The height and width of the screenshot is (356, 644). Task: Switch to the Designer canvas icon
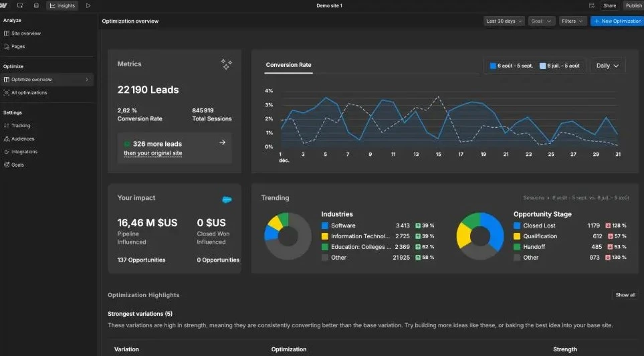pyautogui.click(x=20, y=6)
